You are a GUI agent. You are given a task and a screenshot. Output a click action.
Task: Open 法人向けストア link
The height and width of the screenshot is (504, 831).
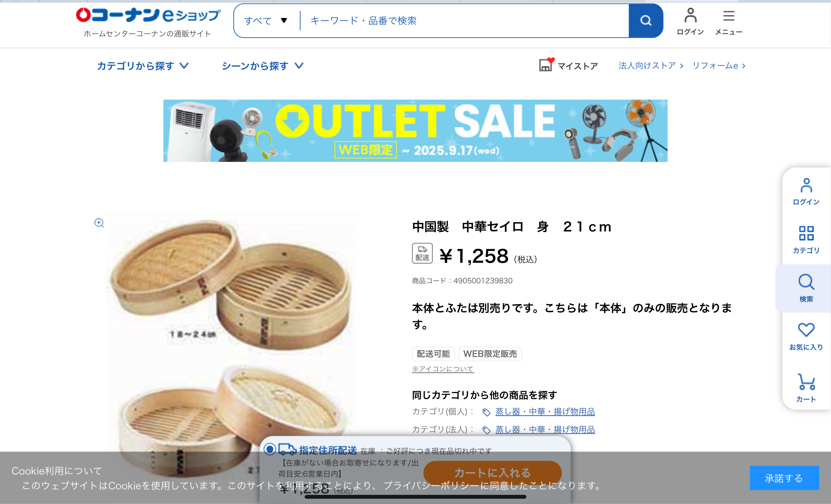651,65
